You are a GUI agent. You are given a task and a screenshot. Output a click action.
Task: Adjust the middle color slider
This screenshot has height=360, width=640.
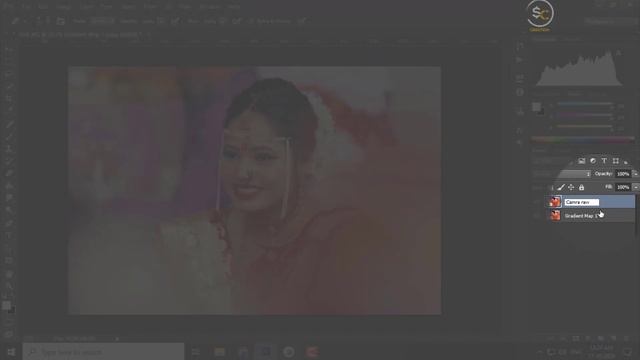[x=584, y=116]
